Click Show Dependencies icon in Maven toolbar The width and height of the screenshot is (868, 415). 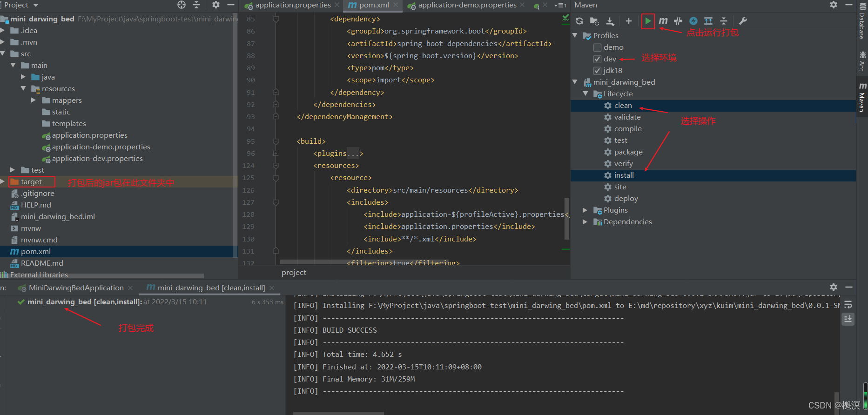(708, 21)
